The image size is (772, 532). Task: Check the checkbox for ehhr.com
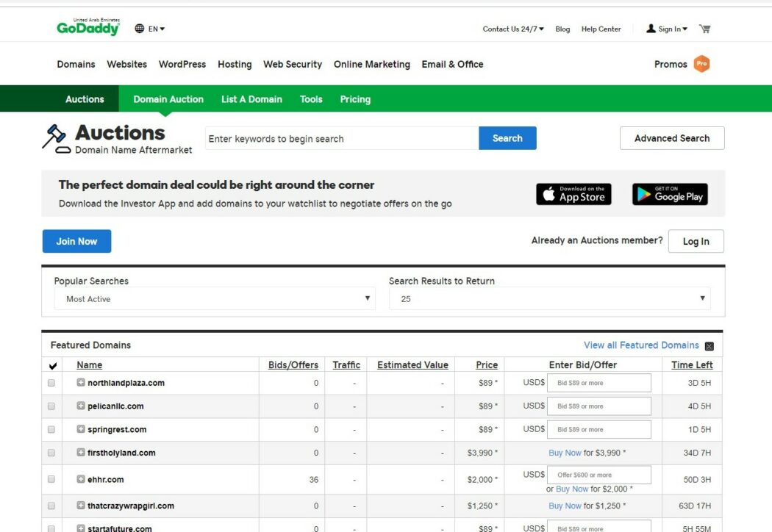51,478
